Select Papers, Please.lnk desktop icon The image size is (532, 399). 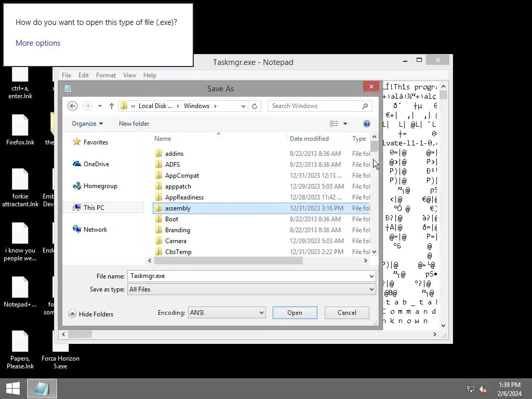pos(20,350)
